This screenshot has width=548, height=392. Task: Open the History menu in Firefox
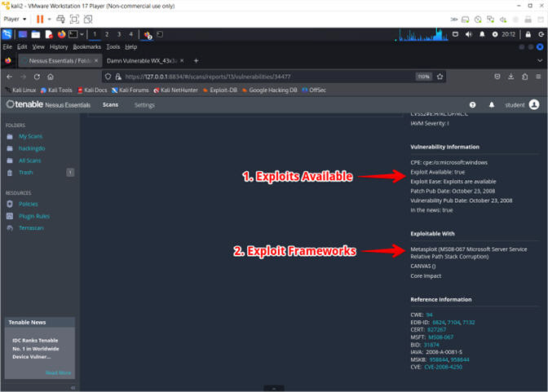pyautogui.click(x=59, y=46)
